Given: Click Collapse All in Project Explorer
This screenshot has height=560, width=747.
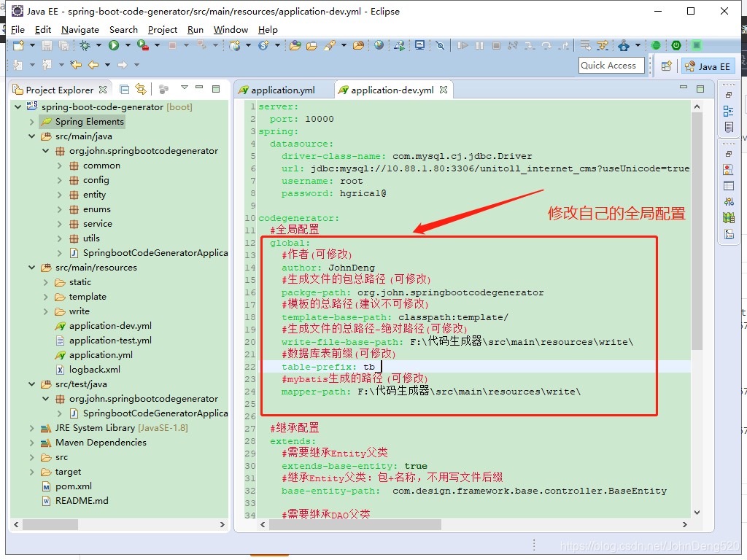Looking at the screenshot, I should (124, 90).
